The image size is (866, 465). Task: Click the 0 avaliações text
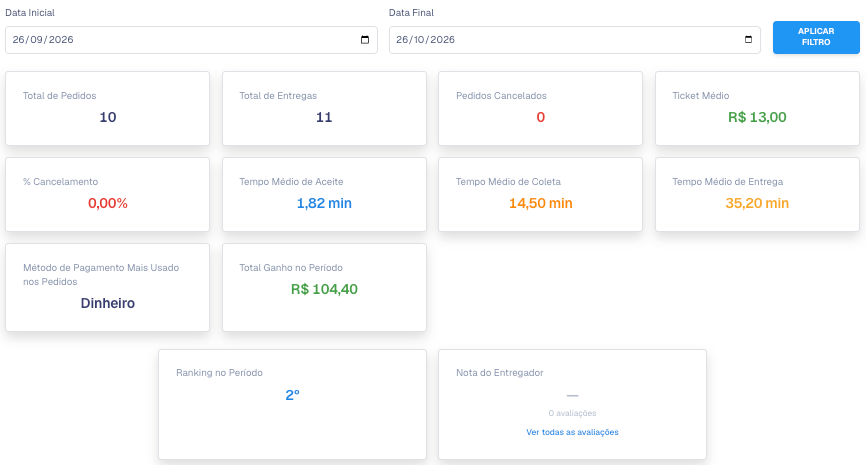point(572,413)
